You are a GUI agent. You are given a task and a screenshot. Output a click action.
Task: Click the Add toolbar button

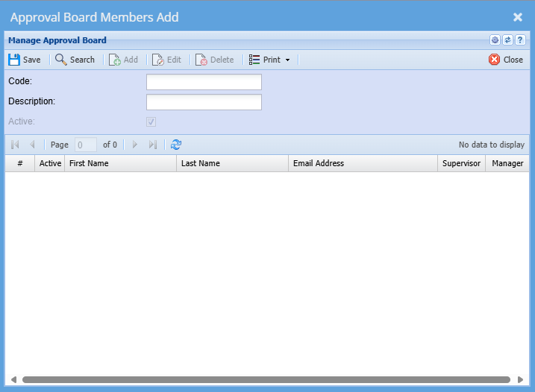click(x=123, y=60)
